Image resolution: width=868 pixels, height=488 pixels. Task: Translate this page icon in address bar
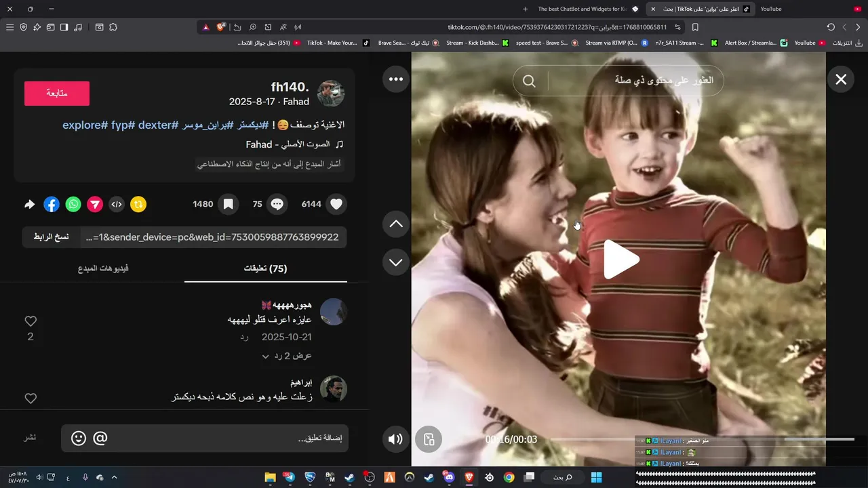[283, 27]
